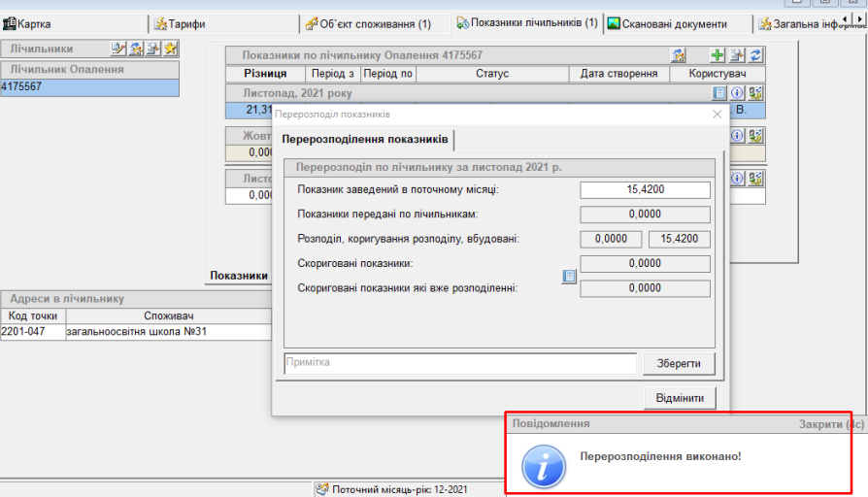
Task: Open the Об'єкт споживання (1) tab
Action: (369, 23)
